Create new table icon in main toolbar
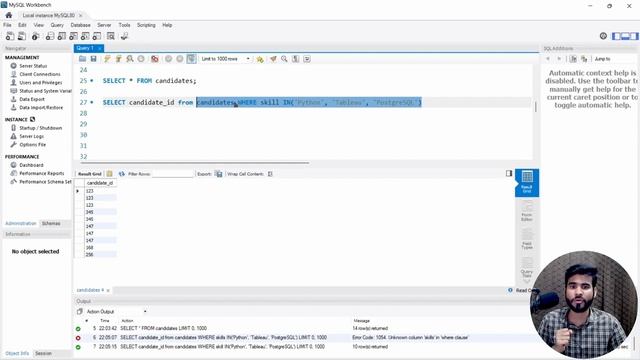Viewport: 640px width, 360px height. pyautogui.click(x=61, y=36)
